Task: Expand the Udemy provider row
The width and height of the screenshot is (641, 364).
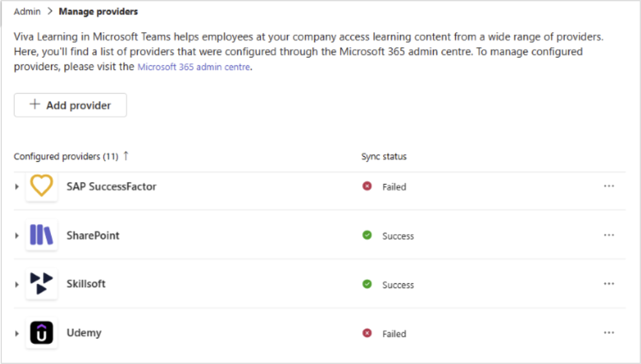Action: tap(17, 334)
